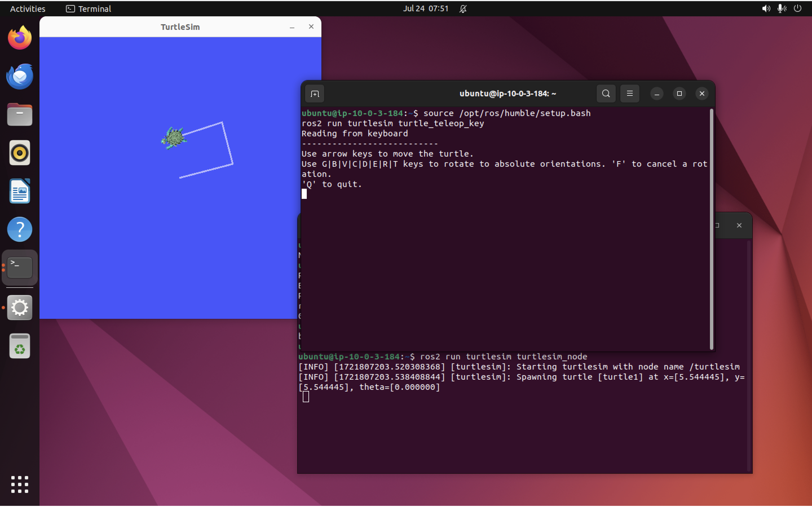Screen dimensions: 812x507
Task: Open the terminal hamburger menu
Action: (x=630, y=94)
